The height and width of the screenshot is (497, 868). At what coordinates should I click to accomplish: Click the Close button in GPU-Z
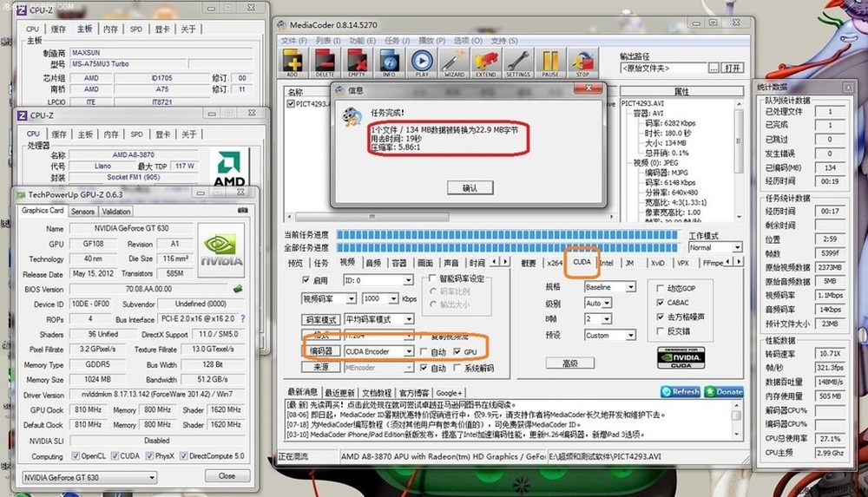[x=227, y=475]
